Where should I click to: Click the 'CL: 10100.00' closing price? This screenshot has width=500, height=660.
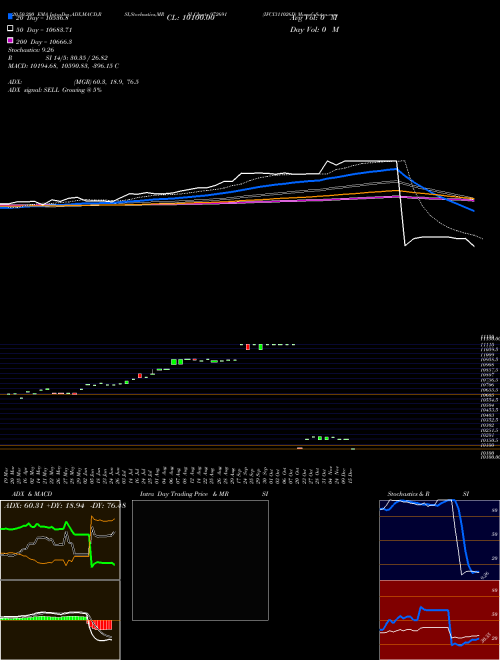click(191, 18)
